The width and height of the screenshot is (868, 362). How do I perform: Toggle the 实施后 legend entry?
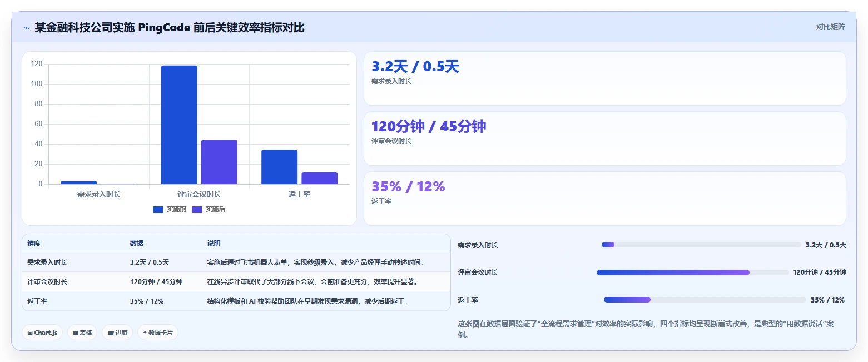click(x=209, y=209)
